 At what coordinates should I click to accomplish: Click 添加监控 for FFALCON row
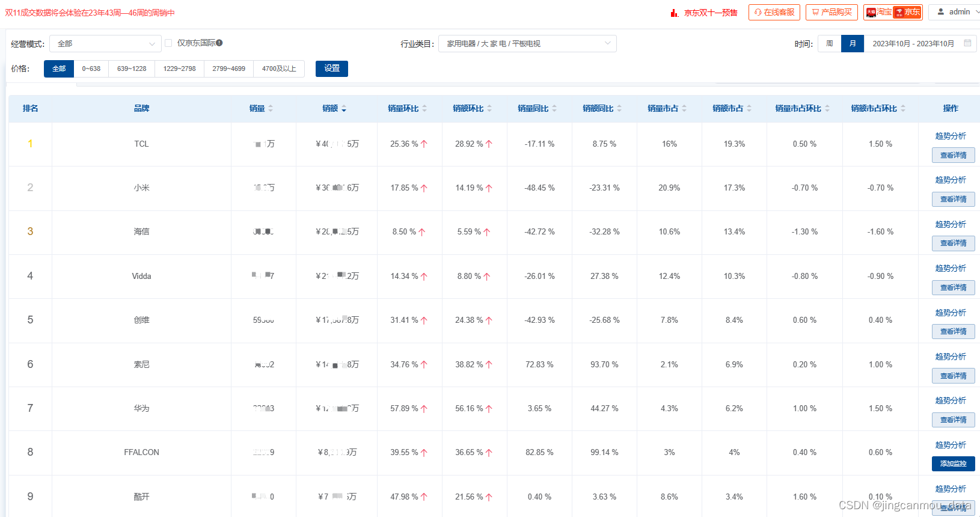[954, 463]
